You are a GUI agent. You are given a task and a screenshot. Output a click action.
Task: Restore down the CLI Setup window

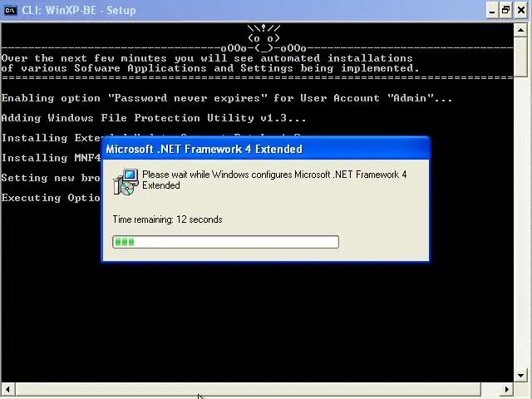(506, 10)
